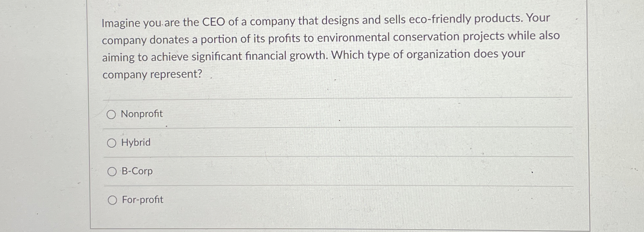The width and height of the screenshot is (644, 232).
Task: Select the B-Corp radio button
Action: coord(112,171)
